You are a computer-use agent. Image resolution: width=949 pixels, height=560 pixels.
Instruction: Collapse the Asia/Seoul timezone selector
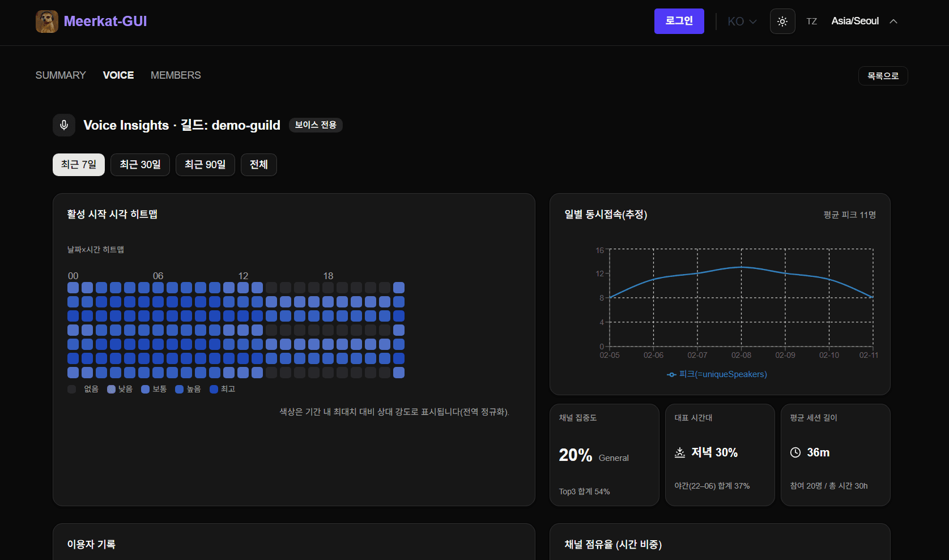pos(893,21)
